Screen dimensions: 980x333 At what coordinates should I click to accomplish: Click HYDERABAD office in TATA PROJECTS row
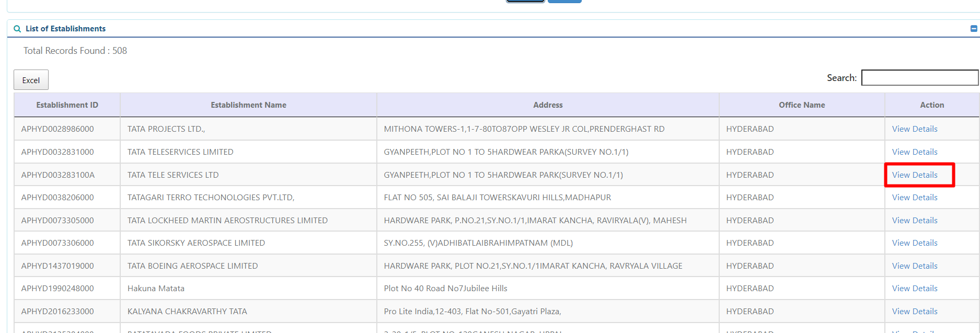tap(750, 129)
